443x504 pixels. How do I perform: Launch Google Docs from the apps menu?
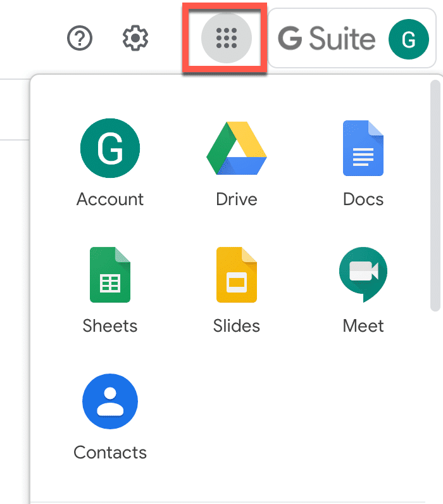click(x=363, y=148)
